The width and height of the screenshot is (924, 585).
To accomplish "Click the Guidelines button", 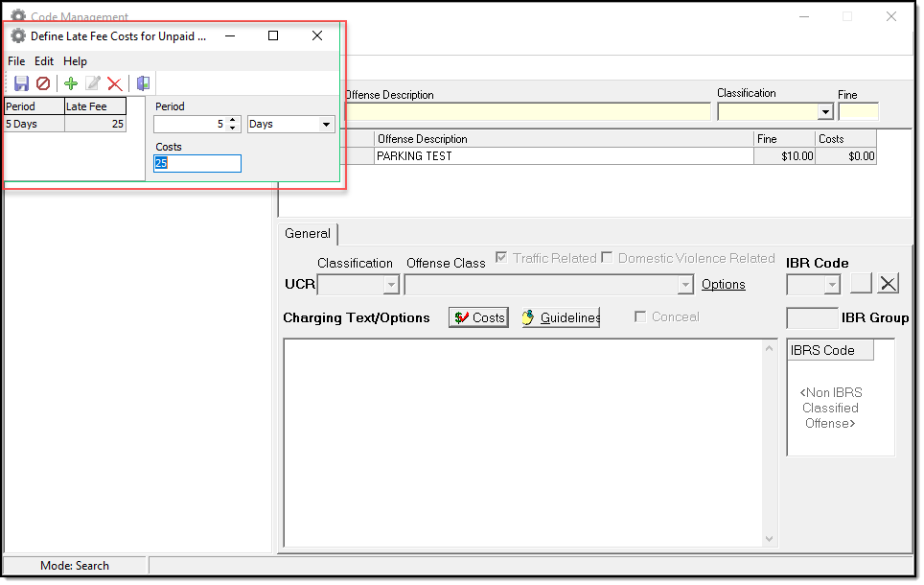I will 561,317.
